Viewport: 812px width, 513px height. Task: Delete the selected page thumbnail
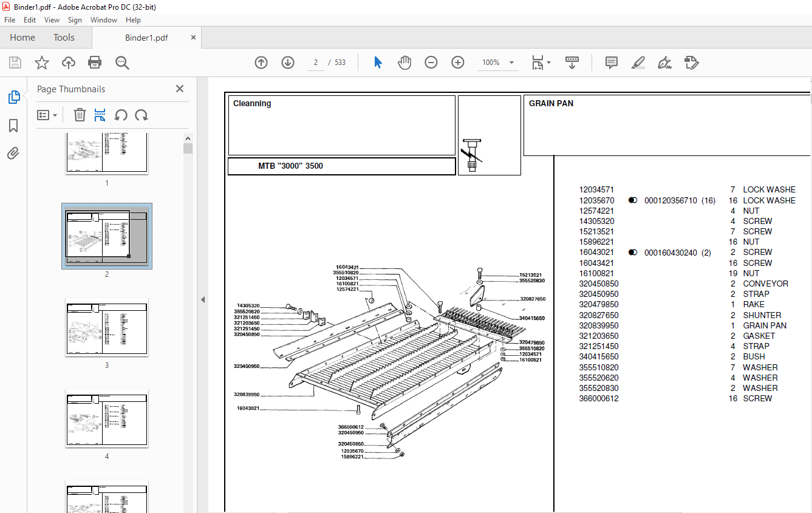(x=80, y=115)
